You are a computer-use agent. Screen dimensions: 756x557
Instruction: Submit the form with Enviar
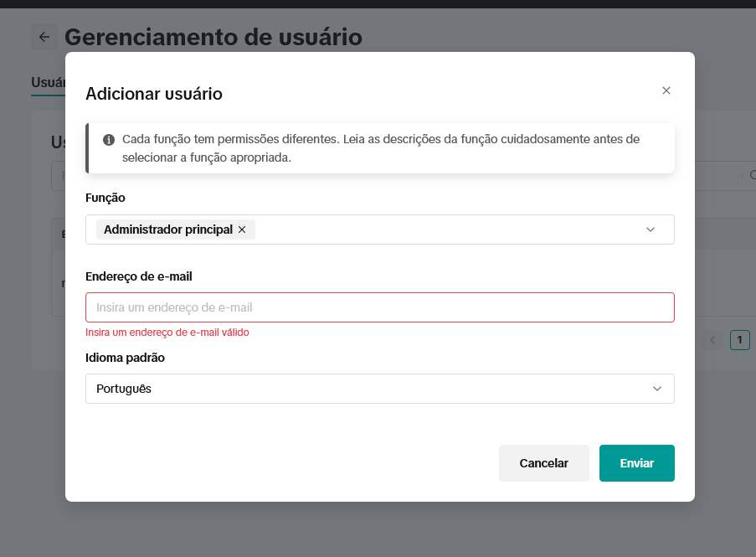(x=636, y=463)
